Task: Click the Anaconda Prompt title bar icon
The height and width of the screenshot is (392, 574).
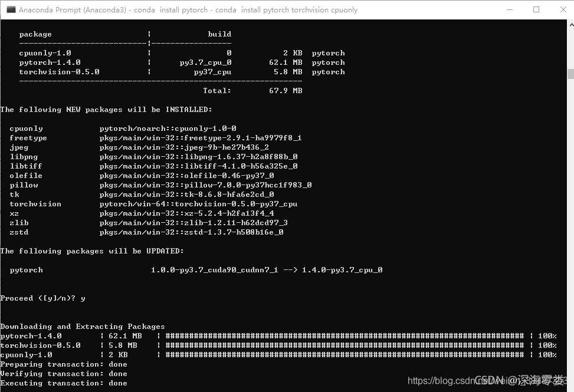Action: 11,9
